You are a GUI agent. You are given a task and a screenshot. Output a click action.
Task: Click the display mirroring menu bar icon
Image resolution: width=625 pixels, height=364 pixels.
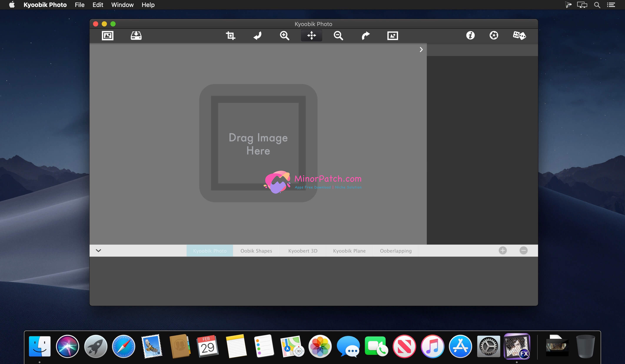[x=582, y=5]
